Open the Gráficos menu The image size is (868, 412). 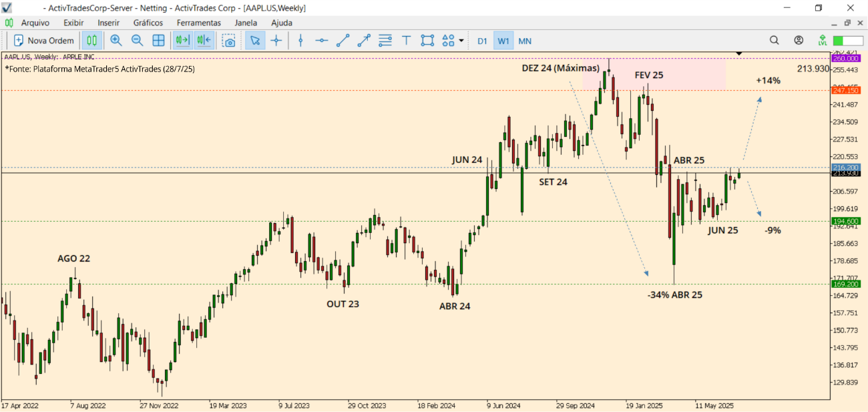(x=148, y=23)
